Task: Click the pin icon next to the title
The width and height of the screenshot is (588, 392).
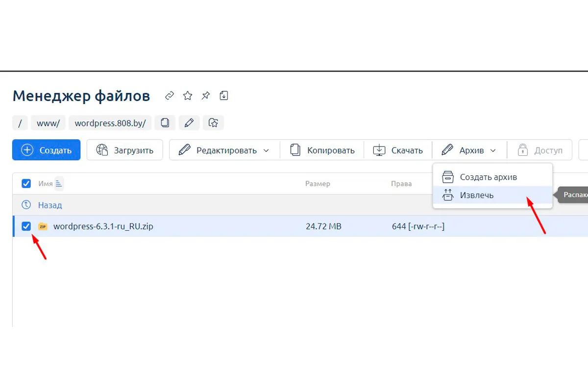Action: 206,96
